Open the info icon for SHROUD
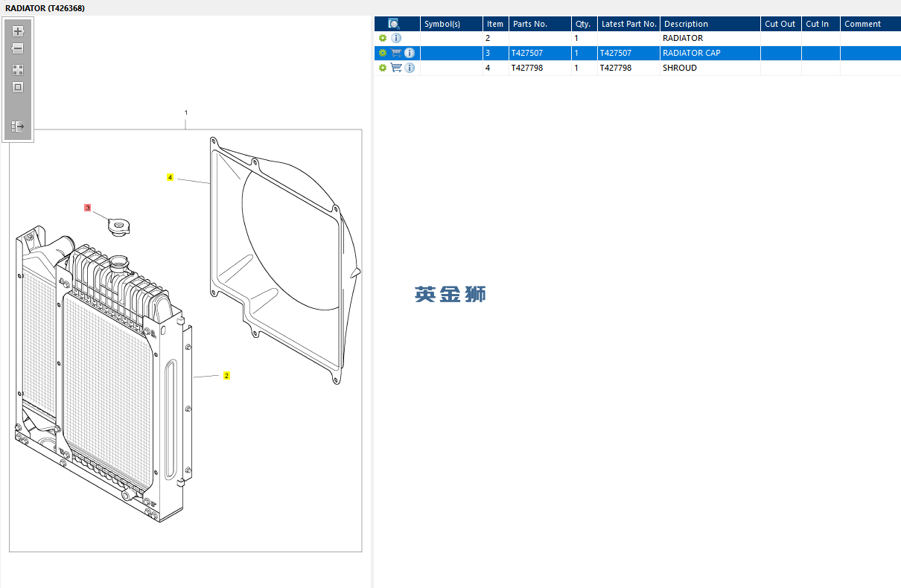Viewport: 901px width, 588px height. [410, 68]
